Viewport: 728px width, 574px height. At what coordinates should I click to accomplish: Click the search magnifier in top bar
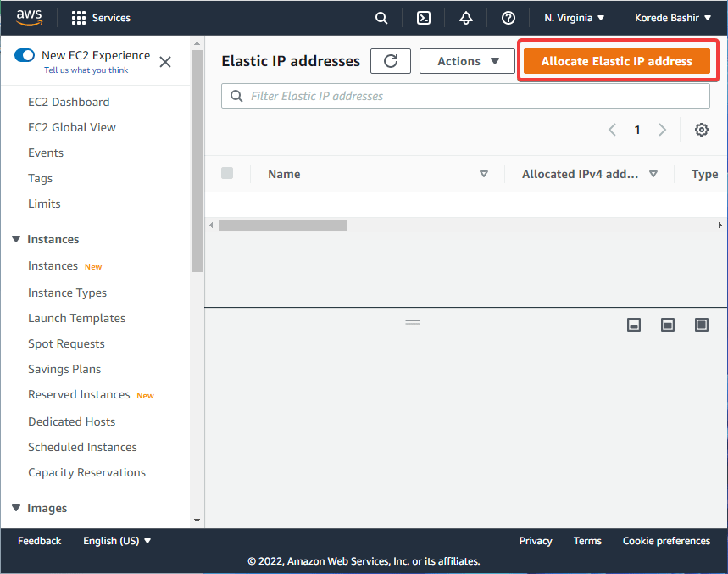coord(381,18)
